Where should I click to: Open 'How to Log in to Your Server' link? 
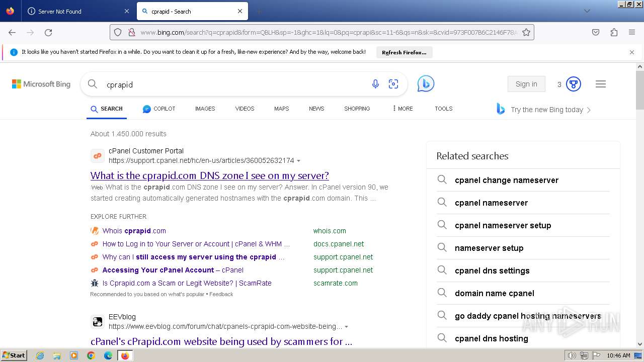click(x=196, y=244)
